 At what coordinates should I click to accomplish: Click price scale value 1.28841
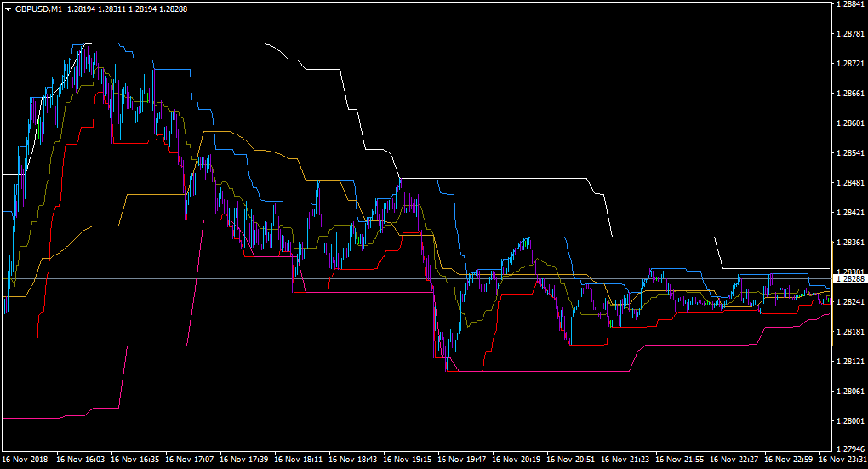point(850,4)
